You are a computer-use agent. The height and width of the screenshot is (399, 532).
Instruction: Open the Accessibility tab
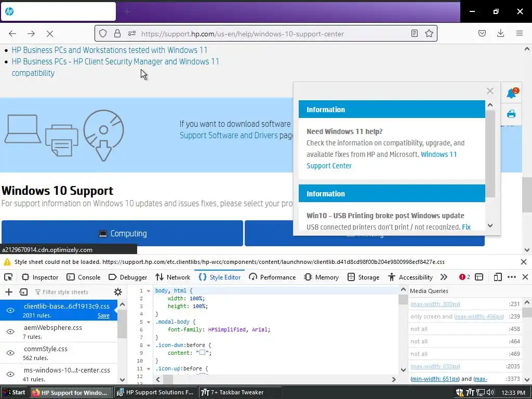pyautogui.click(x=410, y=277)
